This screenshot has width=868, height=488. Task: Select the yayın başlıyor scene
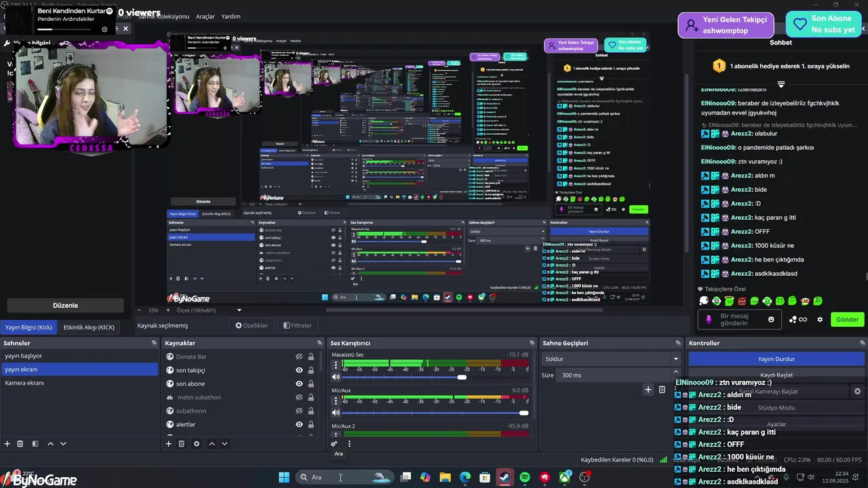click(x=80, y=356)
